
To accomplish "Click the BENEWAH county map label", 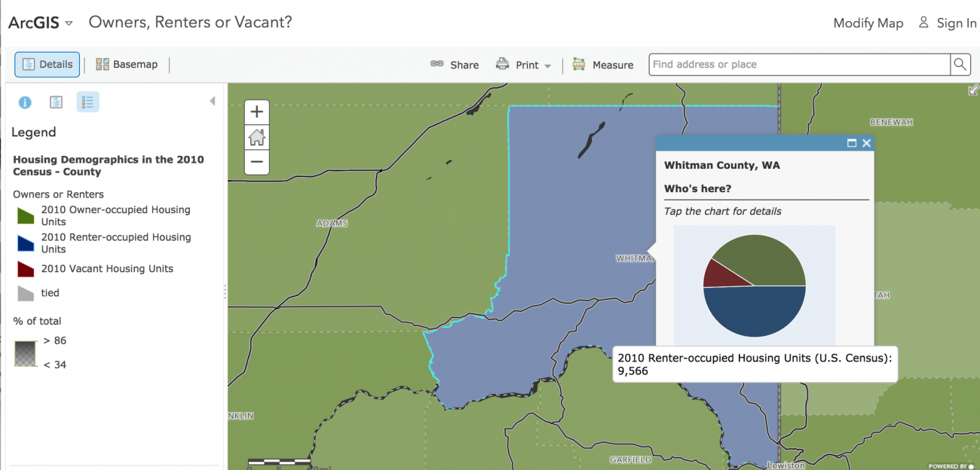I will click(891, 122).
